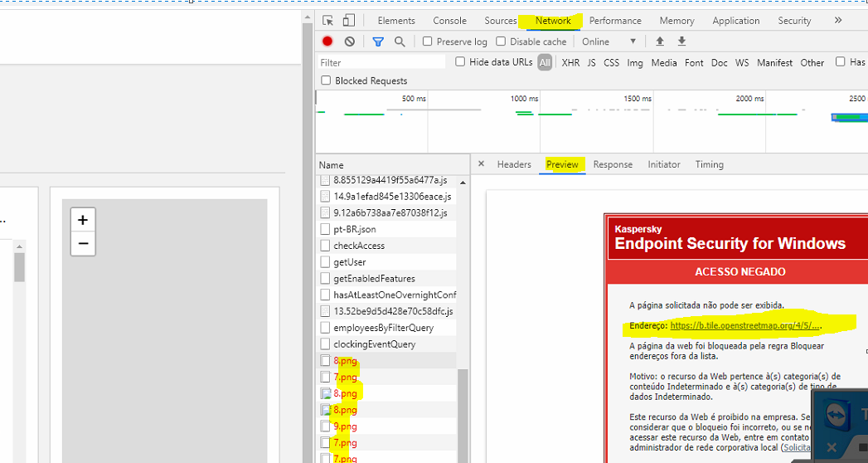Open the blocked openstreetmap tile link
The height and width of the screenshot is (463, 868).
(745, 326)
